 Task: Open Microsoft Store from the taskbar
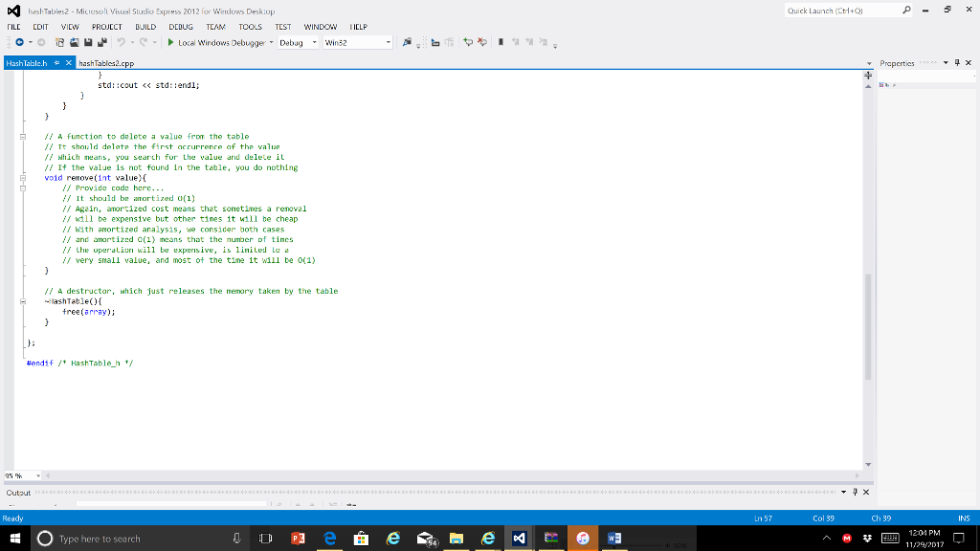tap(361, 538)
